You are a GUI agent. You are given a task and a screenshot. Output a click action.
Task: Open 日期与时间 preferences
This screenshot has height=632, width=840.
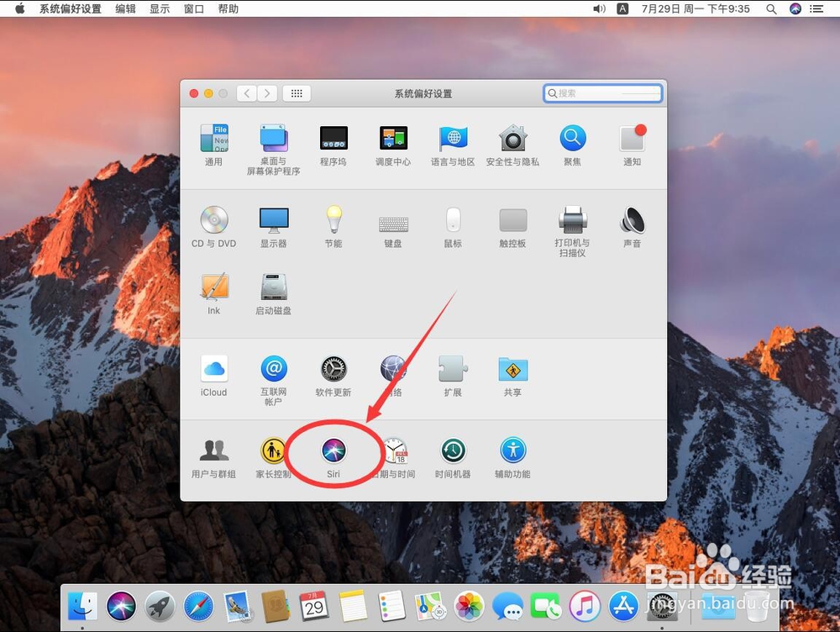pos(393,458)
